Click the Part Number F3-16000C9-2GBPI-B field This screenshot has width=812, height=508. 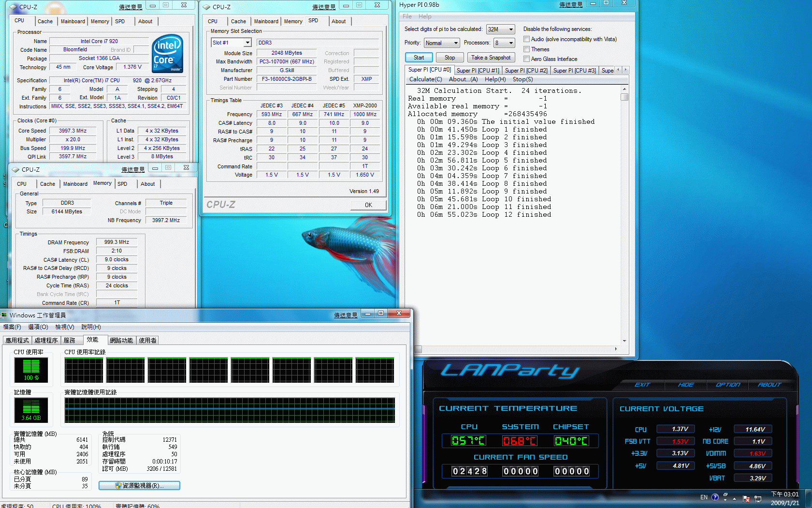[287, 79]
